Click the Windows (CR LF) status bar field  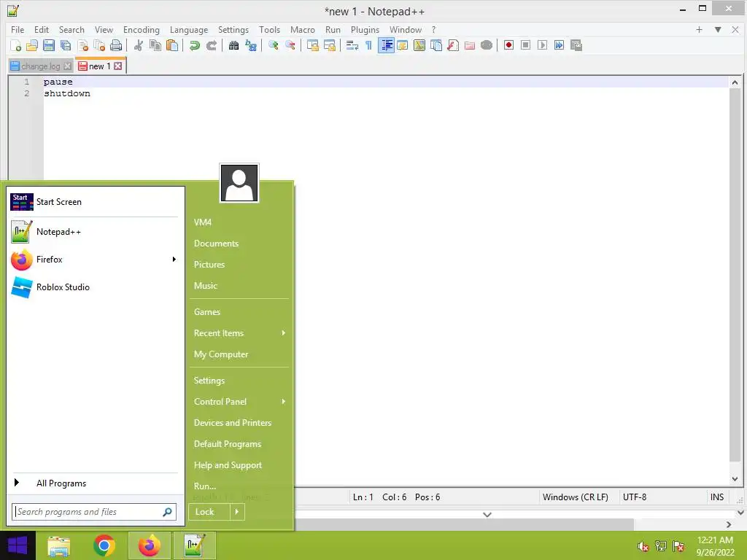pyautogui.click(x=576, y=497)
